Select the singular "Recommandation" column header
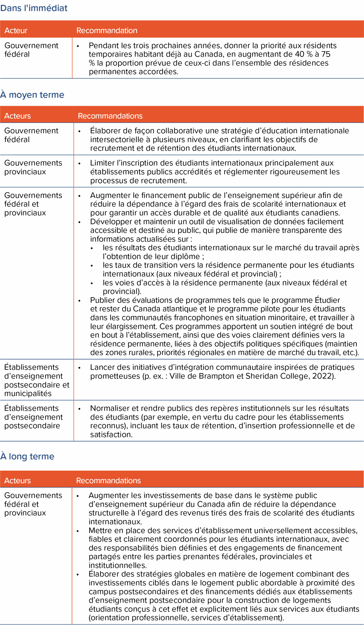Image resolution: width=364 pixels, height=633 pixels. [107, 30]
